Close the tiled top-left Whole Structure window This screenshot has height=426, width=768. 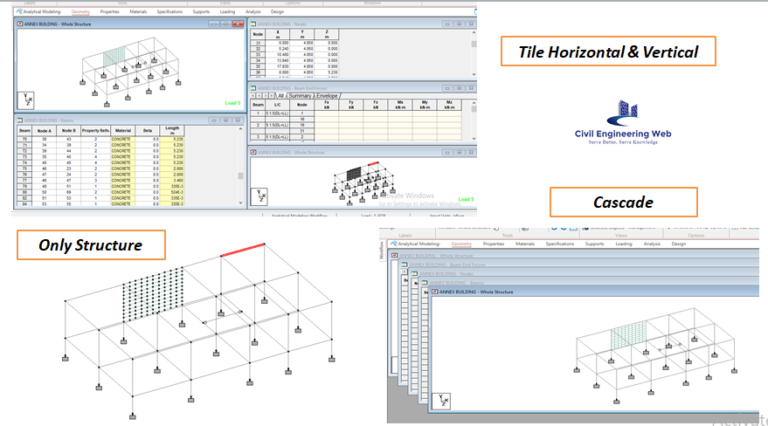238,22
